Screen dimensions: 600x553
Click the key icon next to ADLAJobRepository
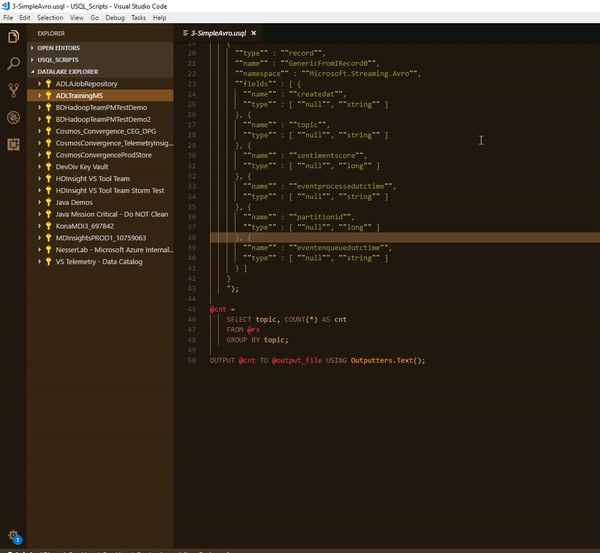point(48,84)
